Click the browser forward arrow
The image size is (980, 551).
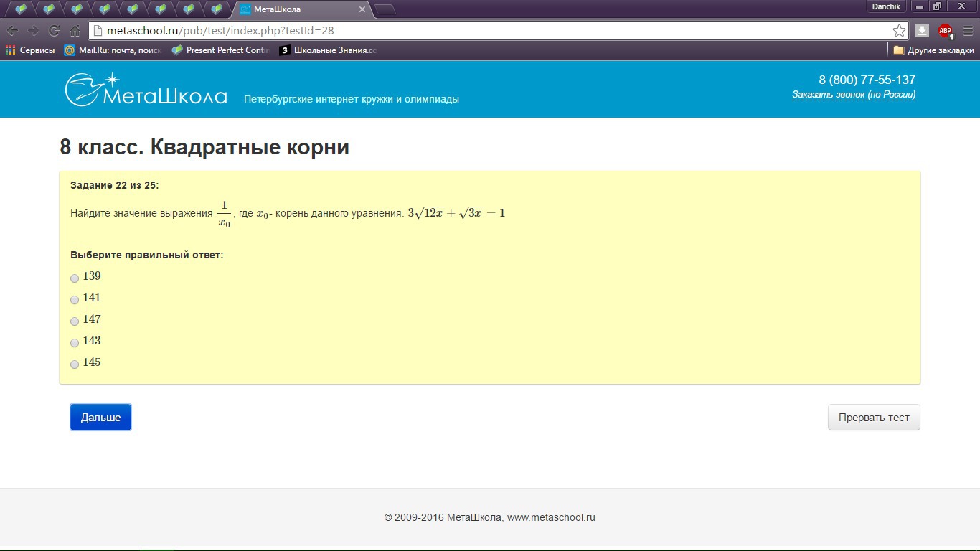coord(33,31)
